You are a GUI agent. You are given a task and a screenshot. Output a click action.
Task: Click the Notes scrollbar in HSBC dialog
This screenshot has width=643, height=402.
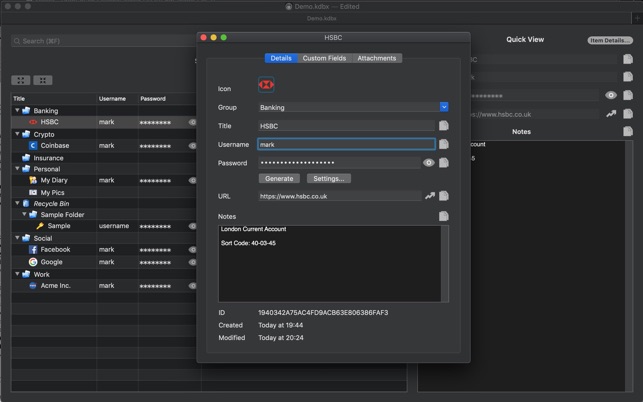[445, 263]
